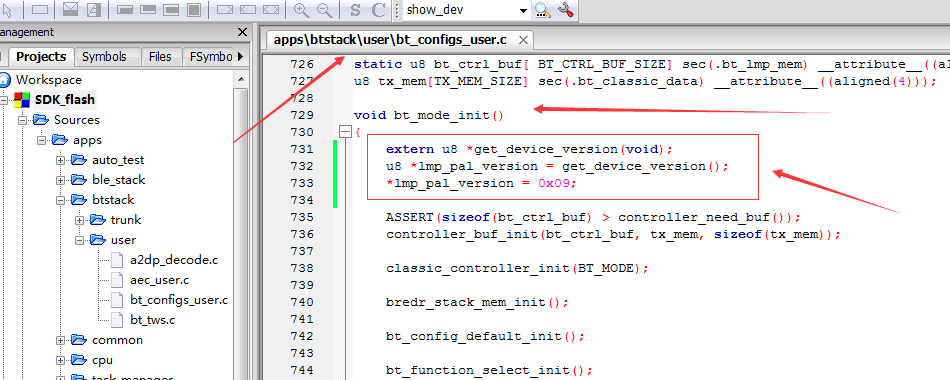Zoom in with the magnifier plus icon
The image size is (950, 380).
(x=301, y=10)
